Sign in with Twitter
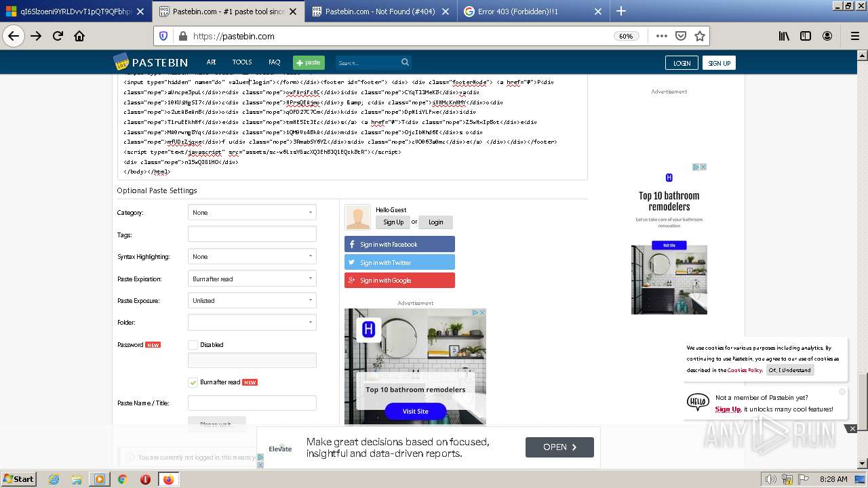This screenshot has height=488, width=868. tap(399, 262)
